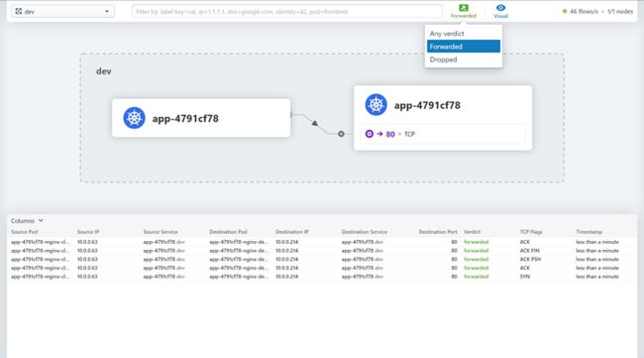Click the dev namespace label in the map
Image resolution: width=644 pixels, height=358 pixels.
(103, 71)
